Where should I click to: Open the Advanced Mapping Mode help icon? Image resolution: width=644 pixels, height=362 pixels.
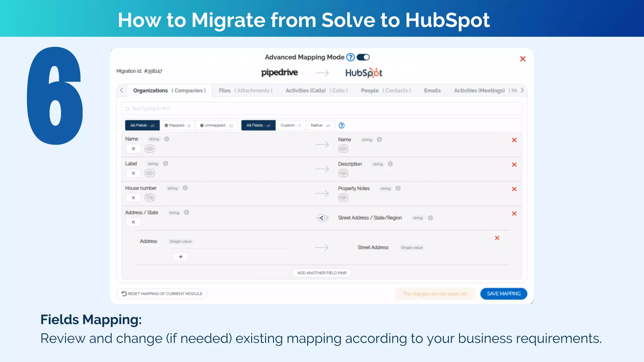coord(350,57)
